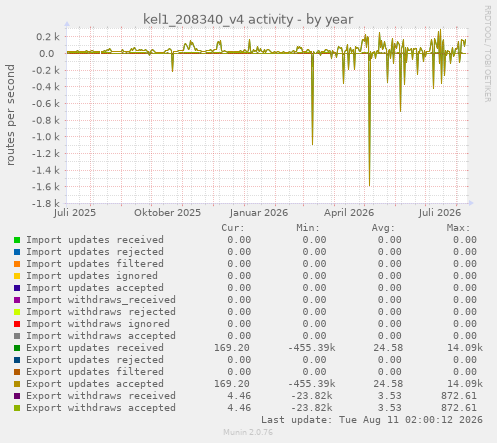The image size is (497, 443).
Task: Click the 'Oktober 2025' axis label
Action: 167,213
